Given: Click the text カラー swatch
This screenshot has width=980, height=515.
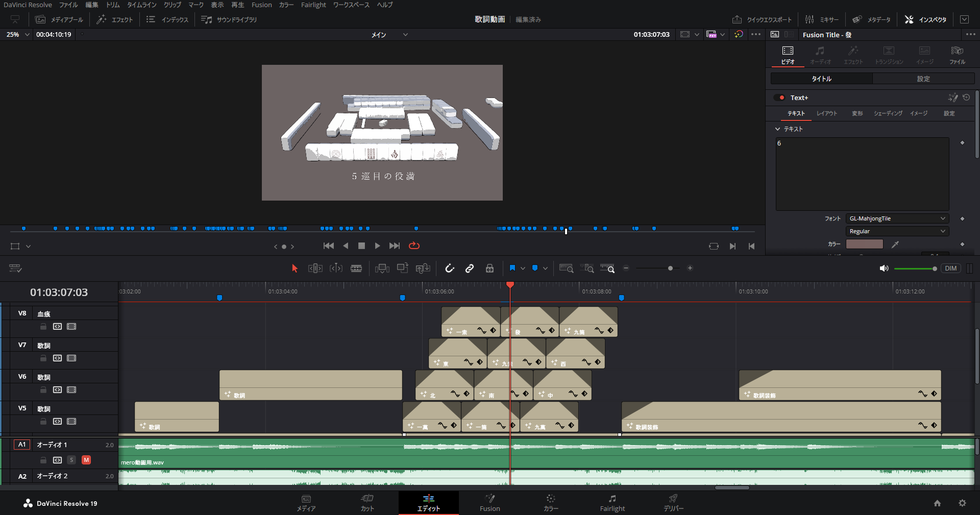Looking at the screenshot, I should click(864, 244).
